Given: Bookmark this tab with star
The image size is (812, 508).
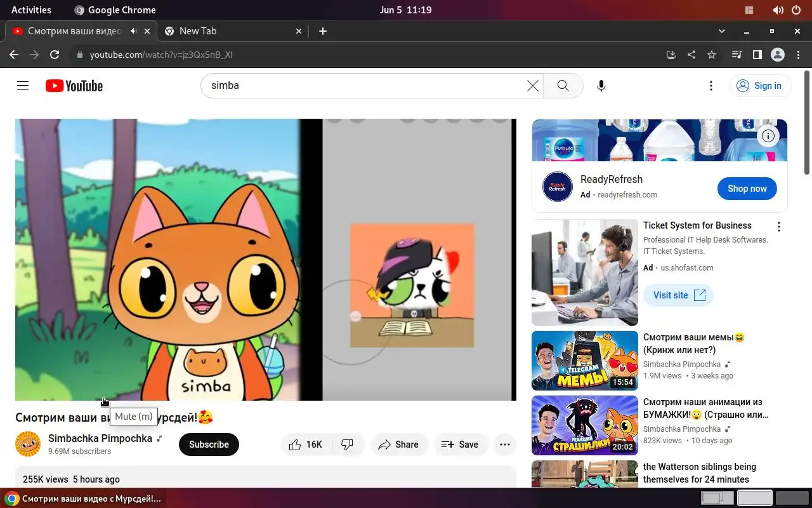Looking at the screenshot, I should [x=712, y=55].
